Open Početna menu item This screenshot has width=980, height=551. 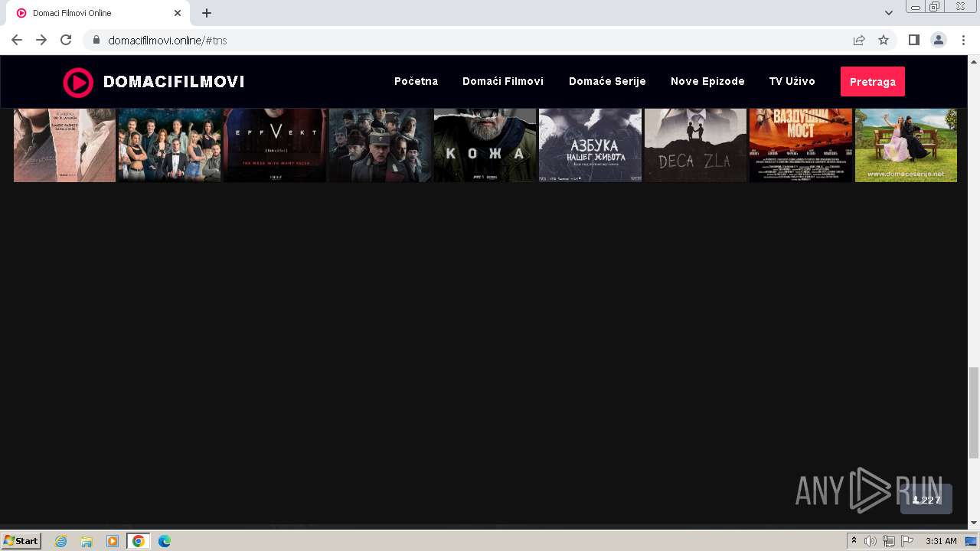point(416,81)
